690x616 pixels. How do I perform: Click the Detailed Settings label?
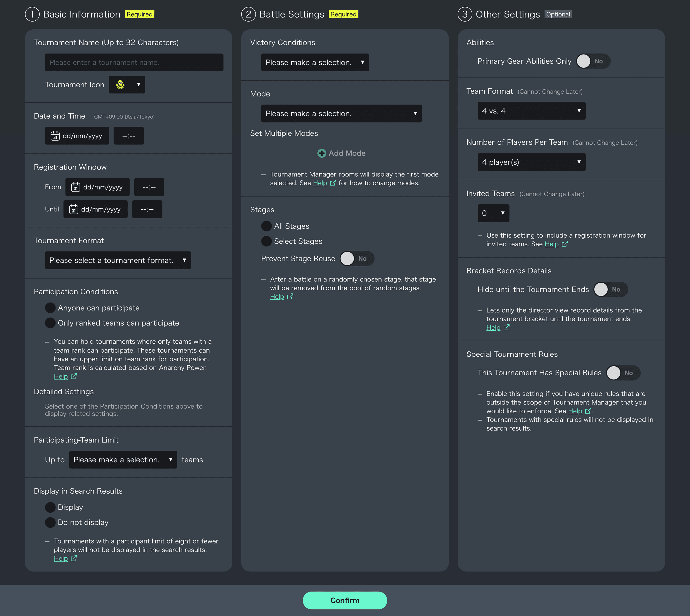click(64, 392)
